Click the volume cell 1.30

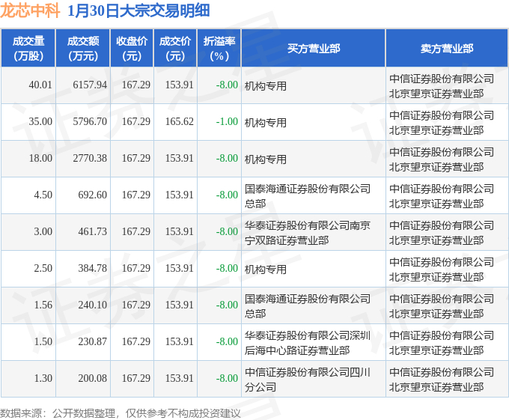click(43, 379)
